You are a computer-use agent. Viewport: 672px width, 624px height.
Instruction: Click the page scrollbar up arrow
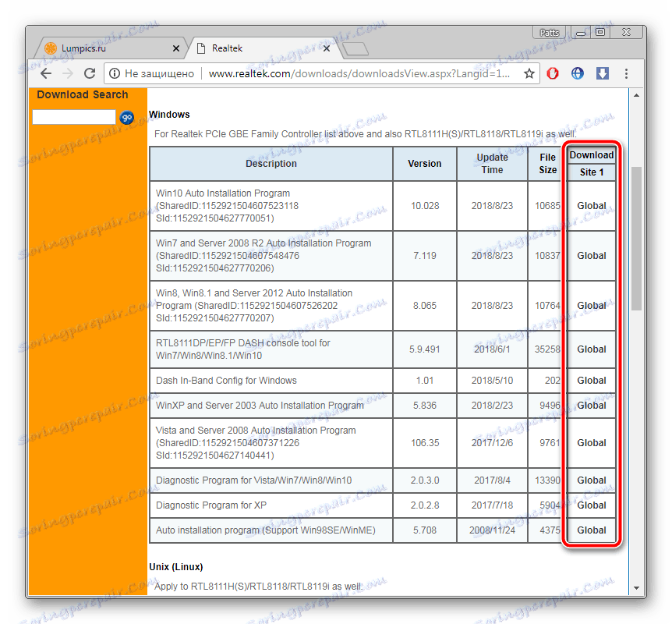point(636,96)
